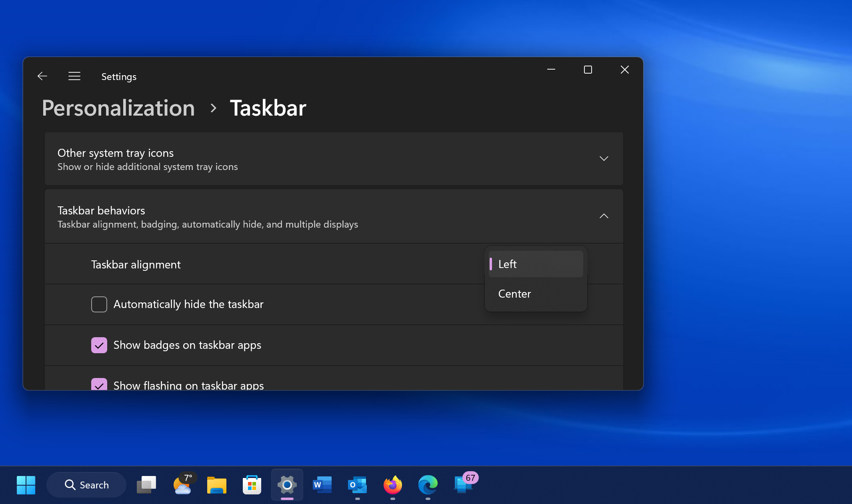This screenshot has width=852, height=504.
Task: Open the Taskbar alignment dropdown
Action: (536, 264)
